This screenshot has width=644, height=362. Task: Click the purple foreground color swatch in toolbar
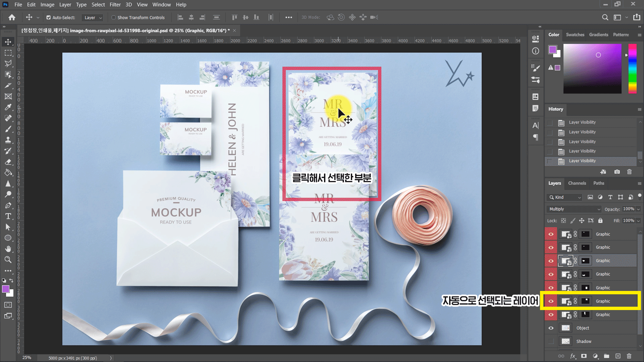pyautogui.click(x=5, y=289)
